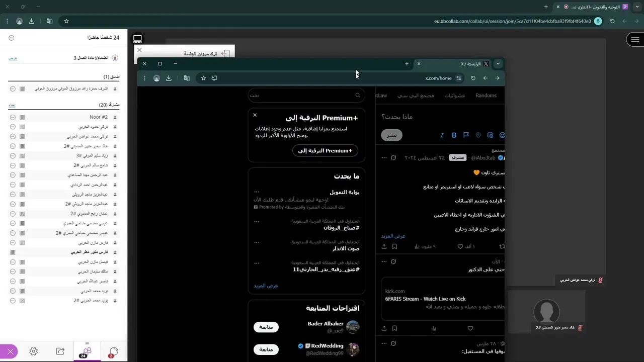Open tab search dropdown in X window
Screen dimensions: 644x362
click(498, 64)
